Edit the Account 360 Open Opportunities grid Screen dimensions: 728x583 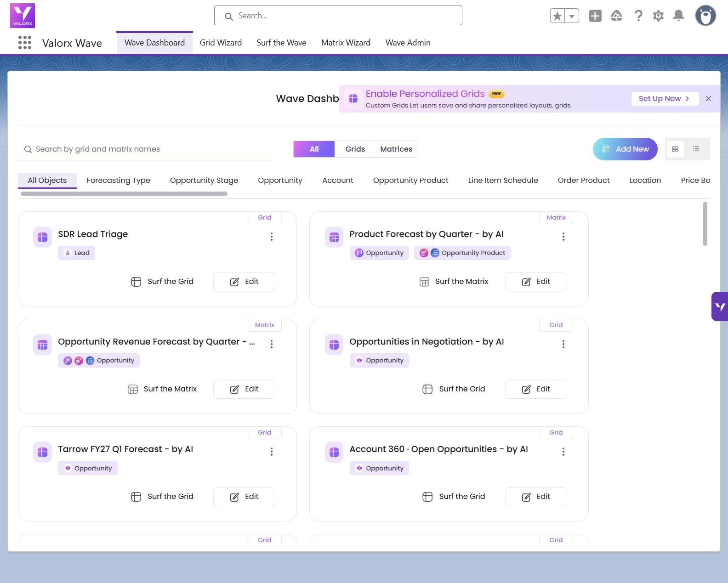pos(536,497)
